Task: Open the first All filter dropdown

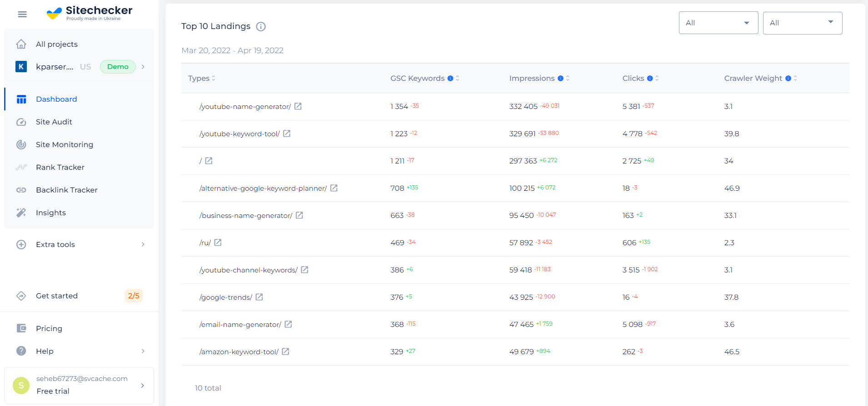Action: [718, 23]
